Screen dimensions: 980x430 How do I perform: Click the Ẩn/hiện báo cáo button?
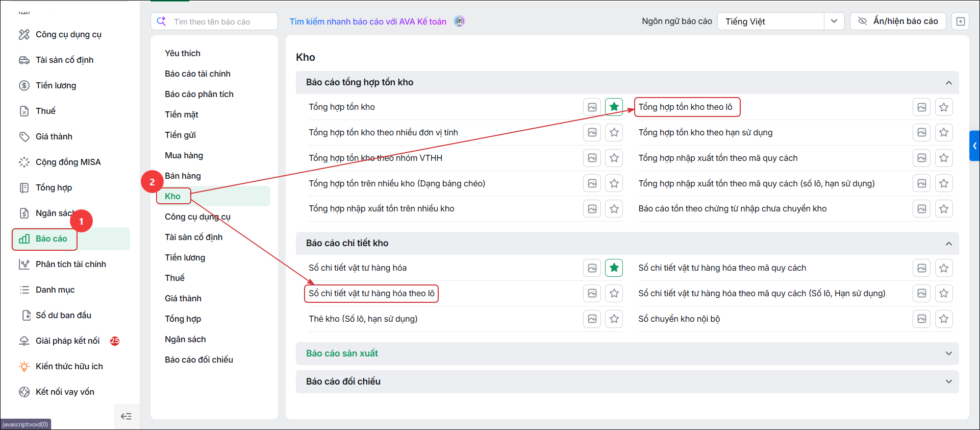[898, 21]
